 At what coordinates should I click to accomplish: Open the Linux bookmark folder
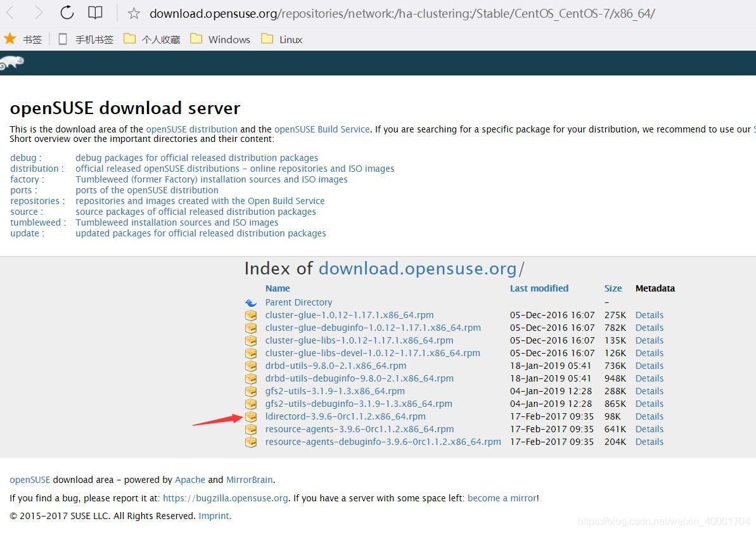click(281, 39)
